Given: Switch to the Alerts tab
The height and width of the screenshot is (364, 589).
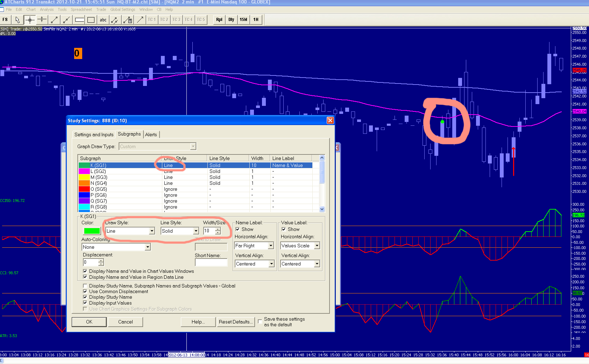Looking at the screenshot, I should (x=151, y=134).
